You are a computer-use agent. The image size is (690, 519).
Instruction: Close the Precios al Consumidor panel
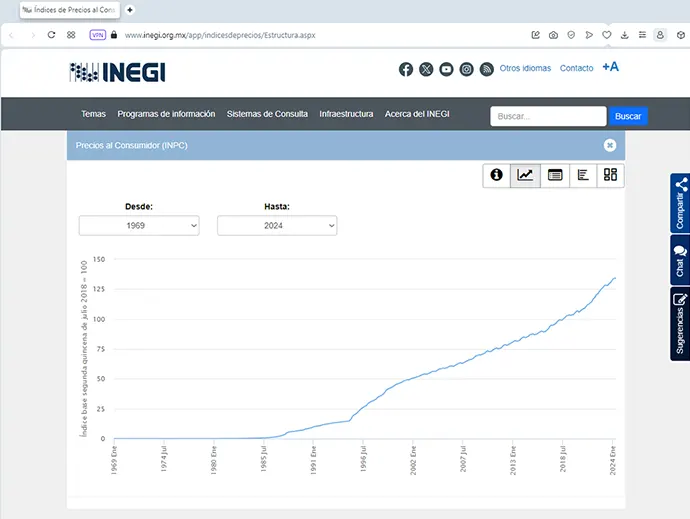click(x=609, y=145)
